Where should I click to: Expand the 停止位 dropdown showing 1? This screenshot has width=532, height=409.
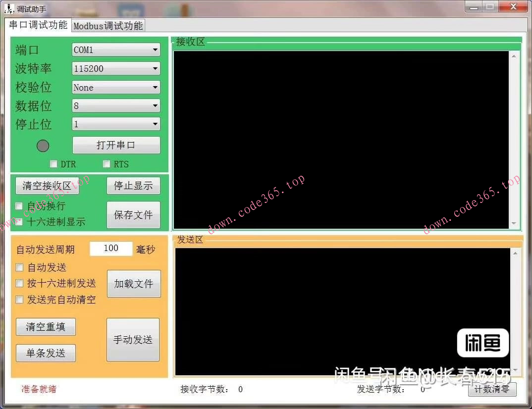click(x=116, y=124)
